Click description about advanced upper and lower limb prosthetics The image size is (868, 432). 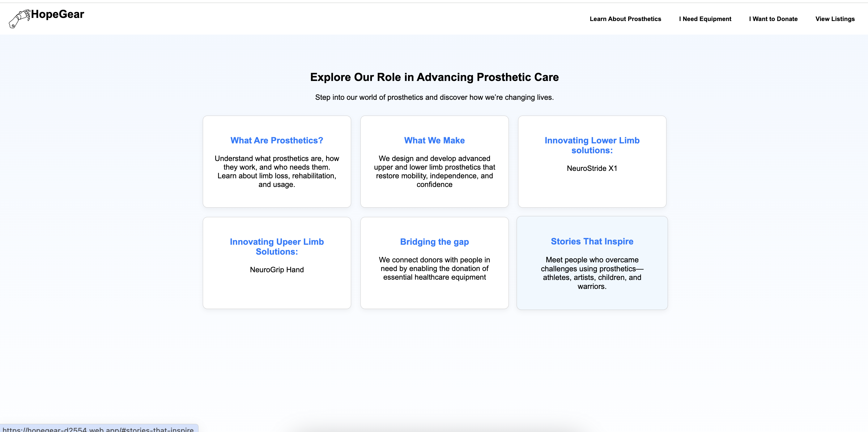[x=434, y=171]
